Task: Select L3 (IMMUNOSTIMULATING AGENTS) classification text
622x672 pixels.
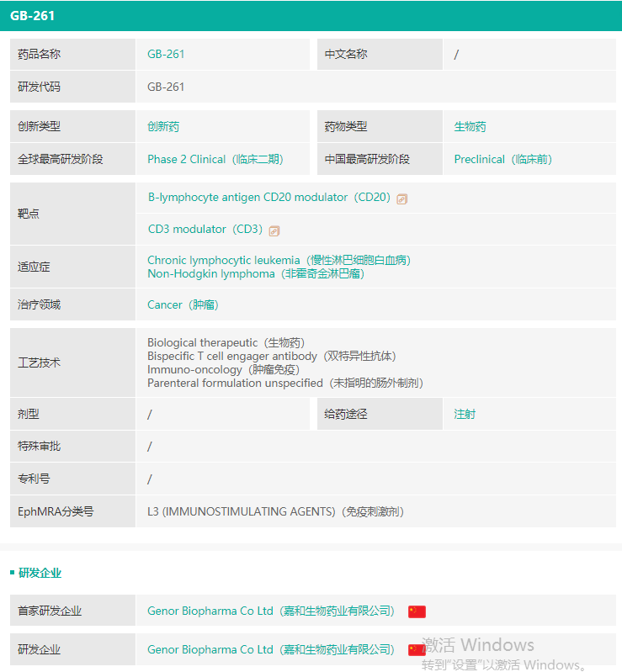Action: click(275, 511)
